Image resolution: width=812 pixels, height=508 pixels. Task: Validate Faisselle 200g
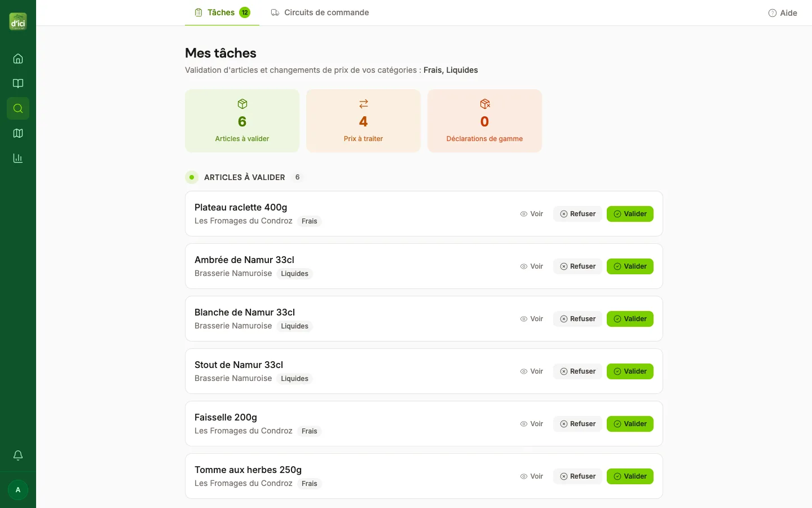tap(630, 424)
